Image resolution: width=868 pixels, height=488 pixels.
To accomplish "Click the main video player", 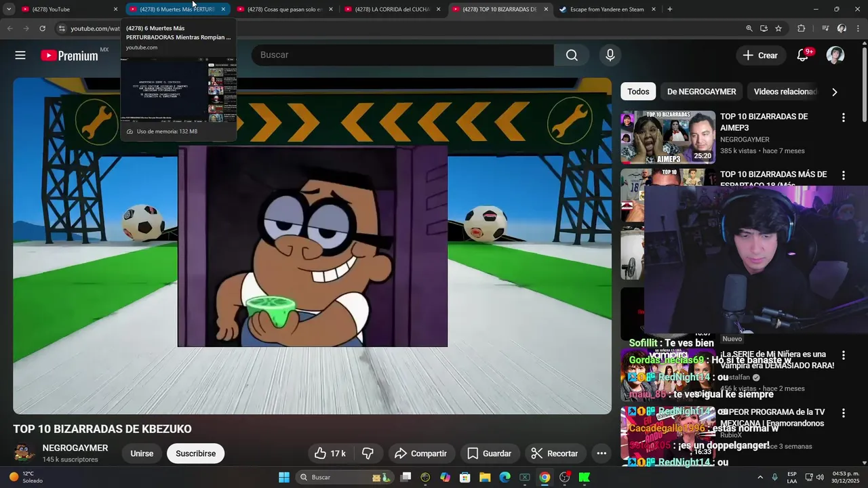I will [x=312, y=245].
